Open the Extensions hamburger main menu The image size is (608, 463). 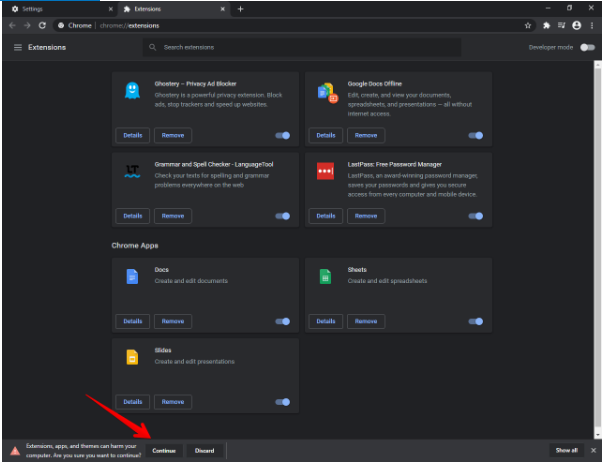click(18, 47)
